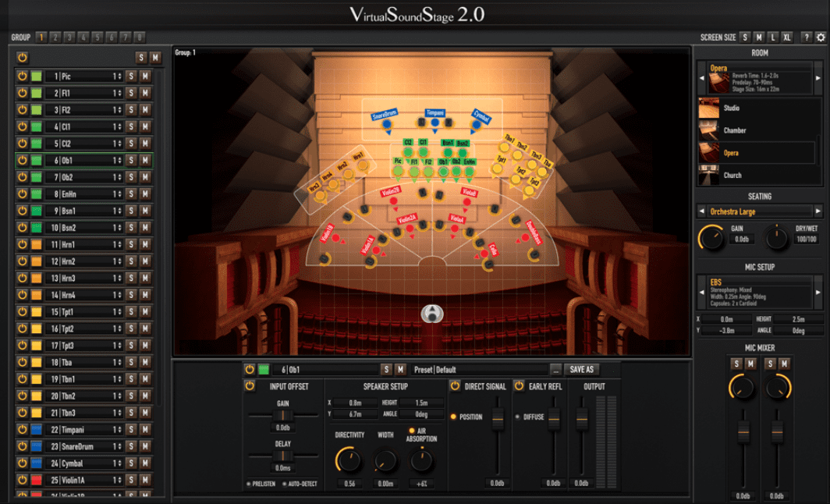The height and width of the screenshot is (504, 830).
Task: Set screen size to L
Action: pos(773,37)
